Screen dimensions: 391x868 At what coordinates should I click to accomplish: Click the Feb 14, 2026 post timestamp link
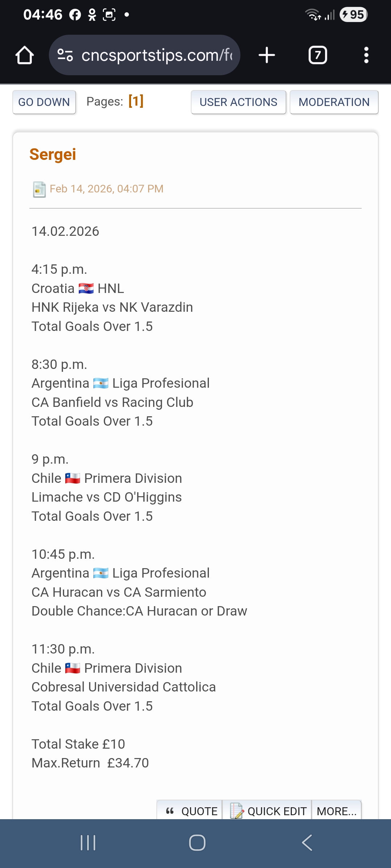click(x=106, y=189)
